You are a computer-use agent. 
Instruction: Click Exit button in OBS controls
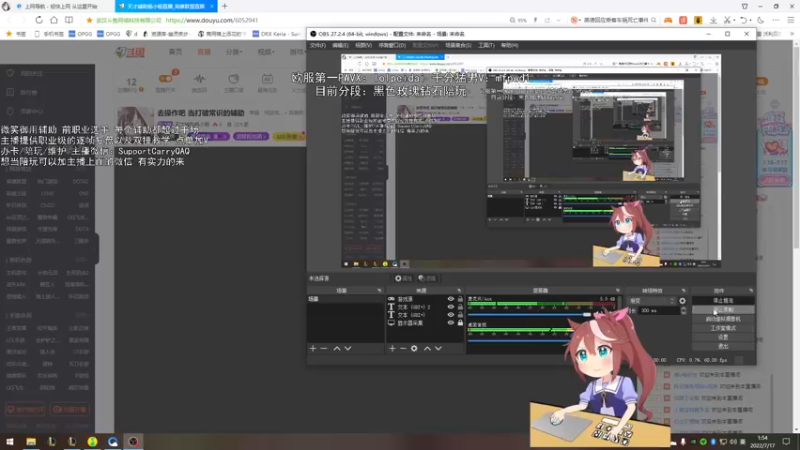point(723,346)
